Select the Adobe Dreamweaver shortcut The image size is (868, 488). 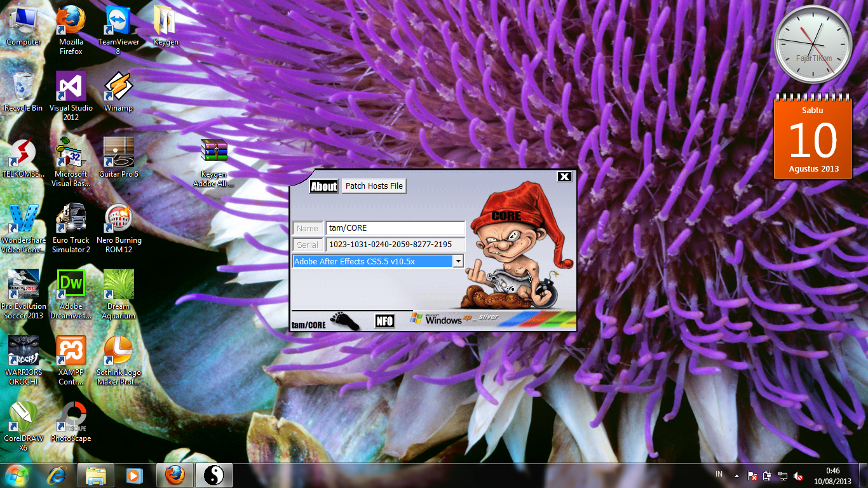point(71,295)
